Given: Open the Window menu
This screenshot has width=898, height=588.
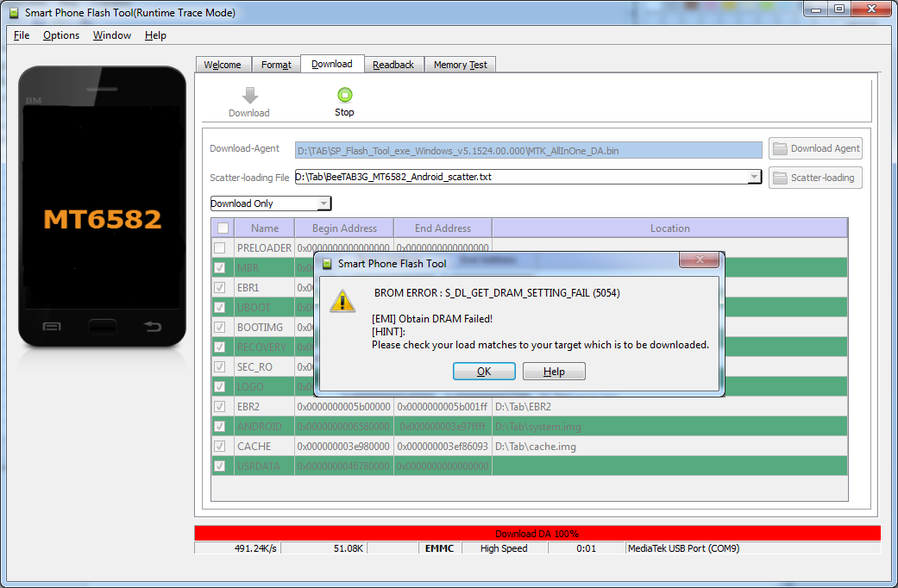Looking at the screenshot, I should 112,35.
